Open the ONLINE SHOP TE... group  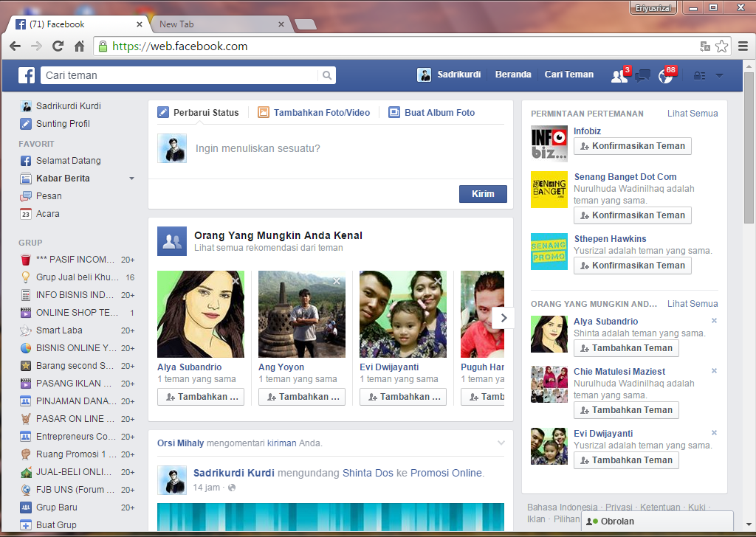click(x=77, y=313)
